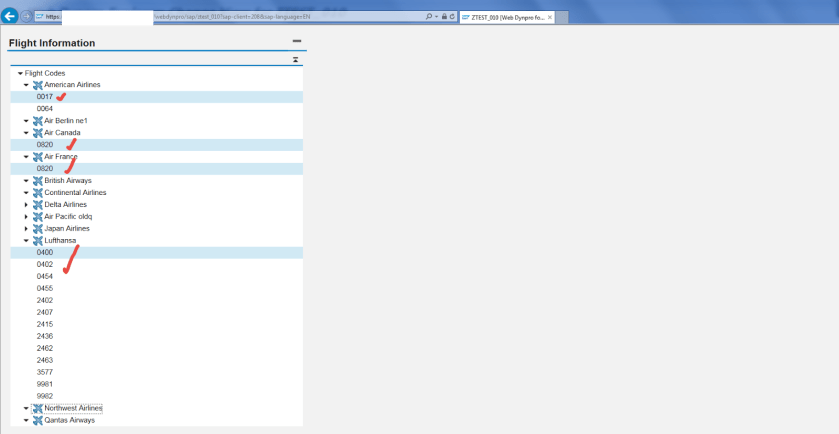
Task: Select flight 0064 under American Airlines
Action: 45,109
